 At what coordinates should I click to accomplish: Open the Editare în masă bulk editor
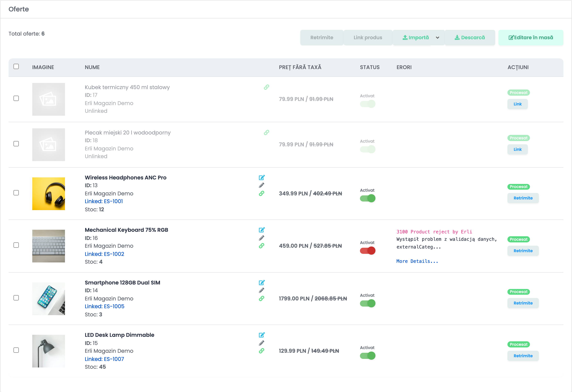[x=531, y=38]
